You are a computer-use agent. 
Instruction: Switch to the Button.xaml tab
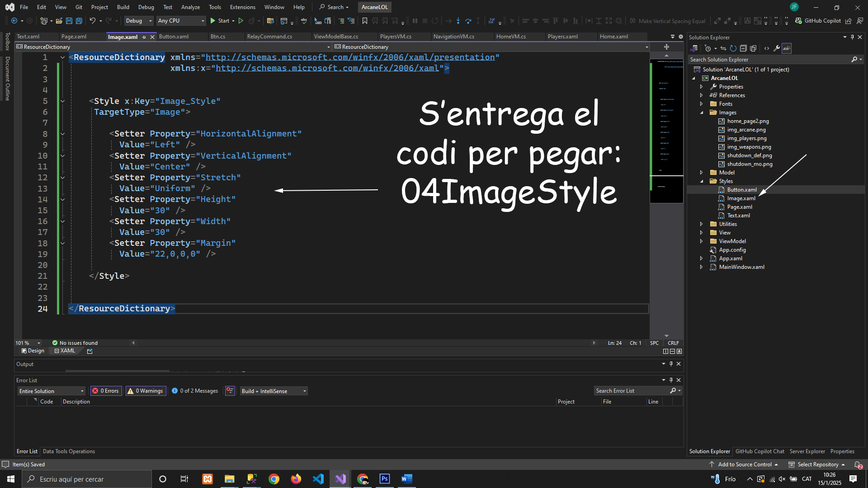174,37
